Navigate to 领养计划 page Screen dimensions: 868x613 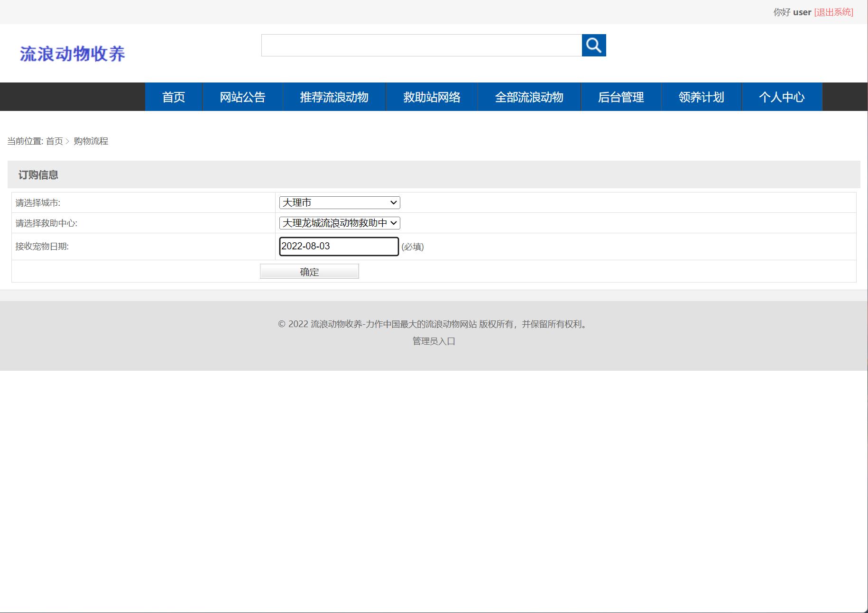click(701, 97)
